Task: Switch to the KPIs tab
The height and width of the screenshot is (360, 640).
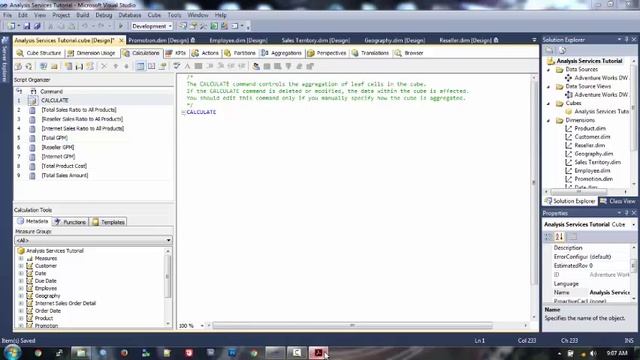Action: (176, 53)
